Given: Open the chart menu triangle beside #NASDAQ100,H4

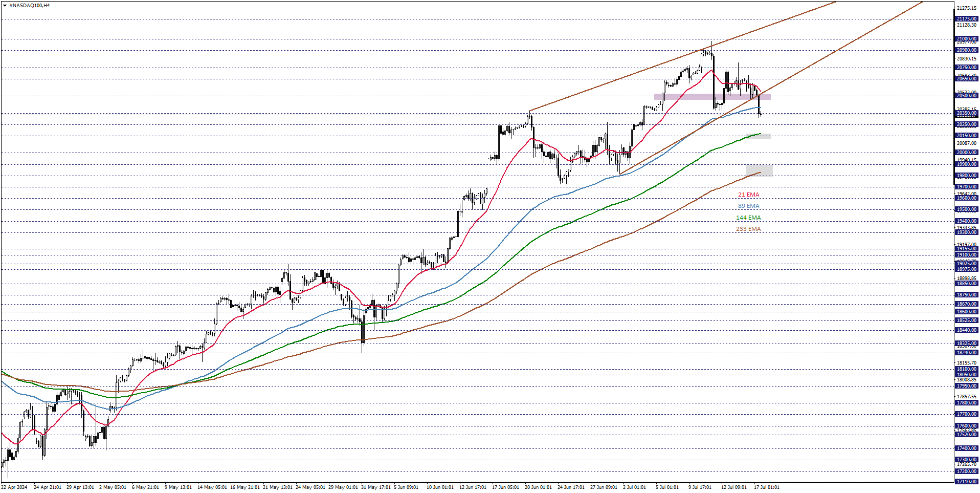Looking at the screenshot, I should [5, 6].
